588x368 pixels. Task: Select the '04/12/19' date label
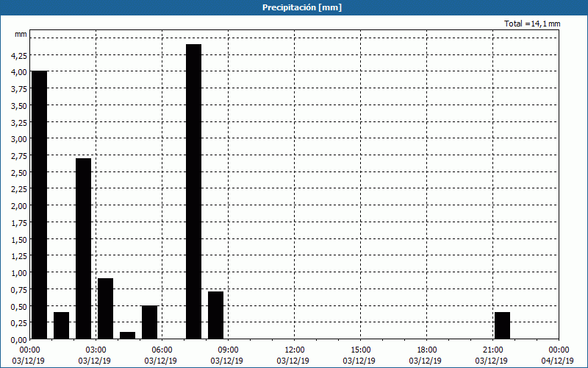[558, 361]
